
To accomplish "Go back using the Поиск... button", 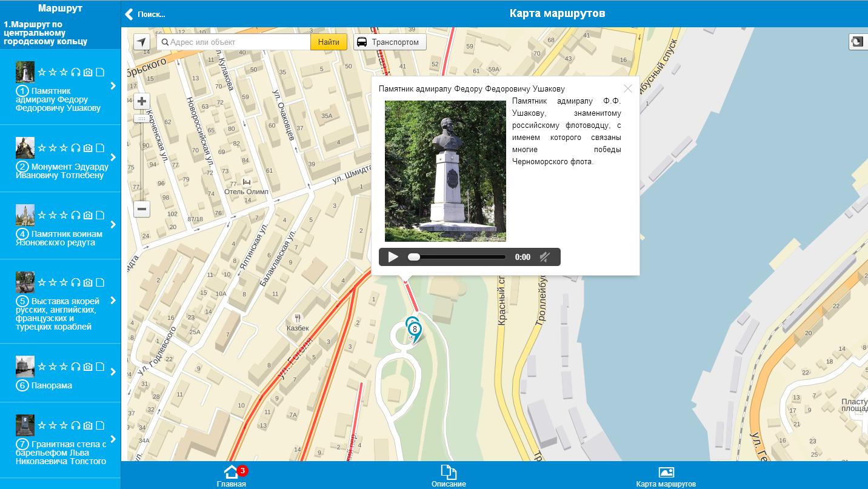I will pyautogui.click(x=145, y=14).
